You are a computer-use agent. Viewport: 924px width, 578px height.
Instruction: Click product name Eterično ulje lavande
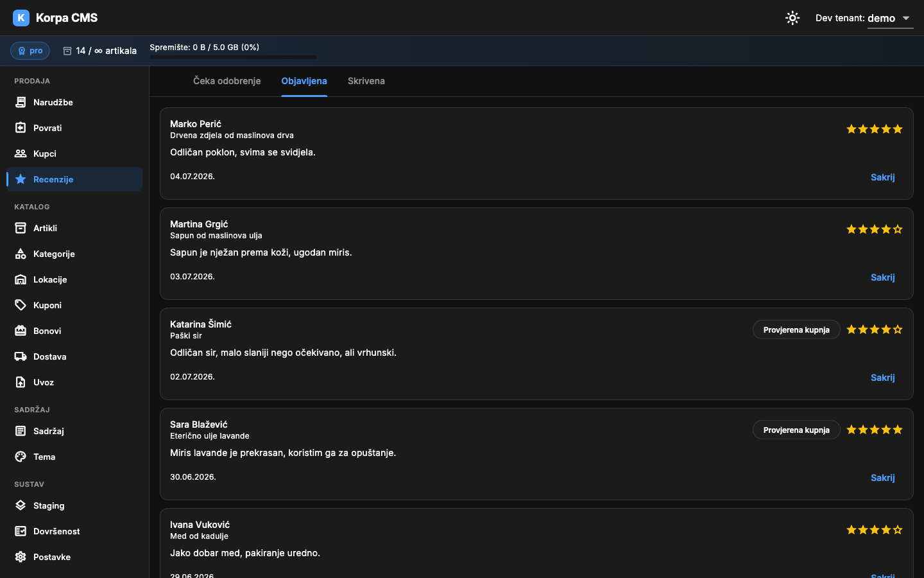pyautogui.click(x=210, y=436)
